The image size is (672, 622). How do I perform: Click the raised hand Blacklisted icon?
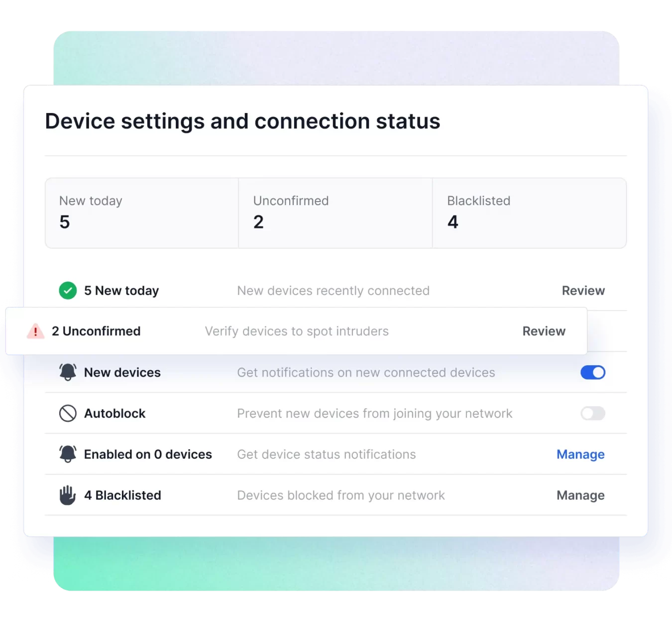[68, 495]
